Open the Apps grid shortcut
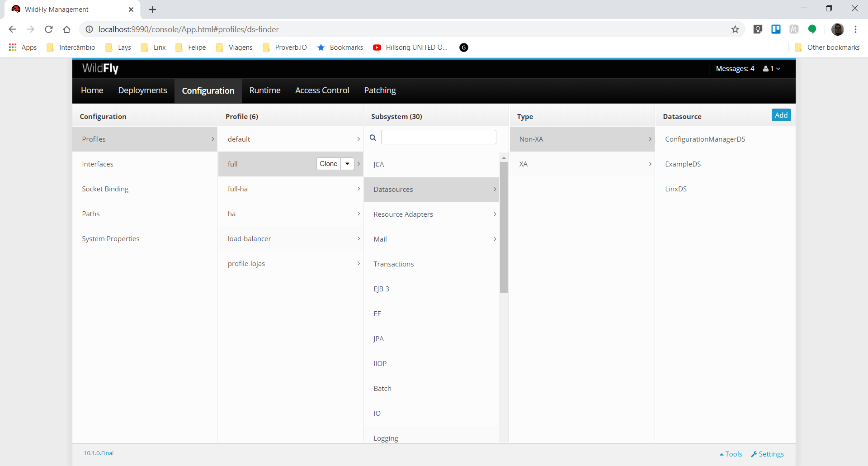868x466 pixels. click(23, 48)
